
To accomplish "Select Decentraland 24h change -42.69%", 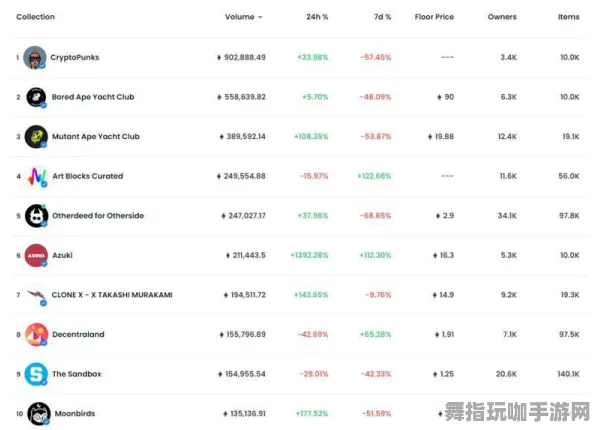I will click(313, 334).
